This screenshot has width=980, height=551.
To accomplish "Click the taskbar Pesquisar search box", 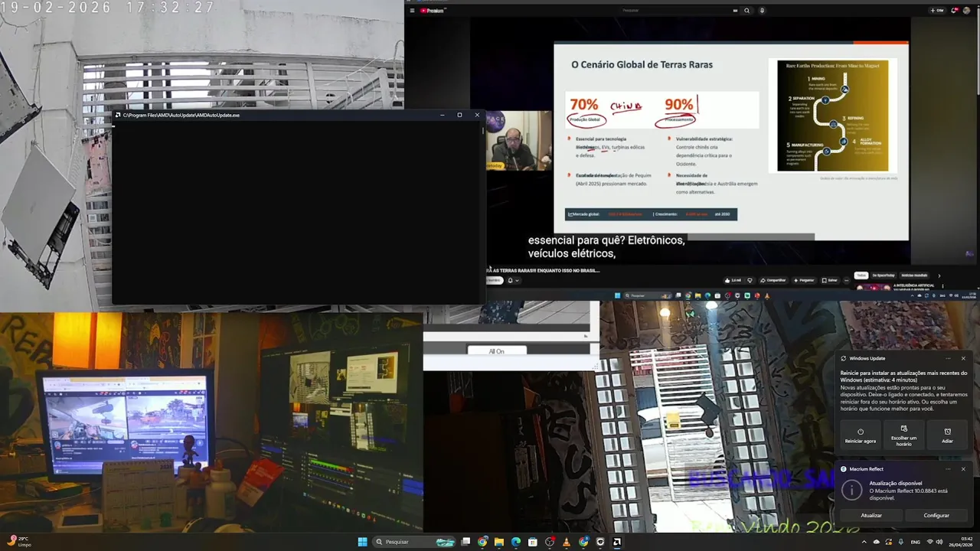I will (x=414, y=542).
